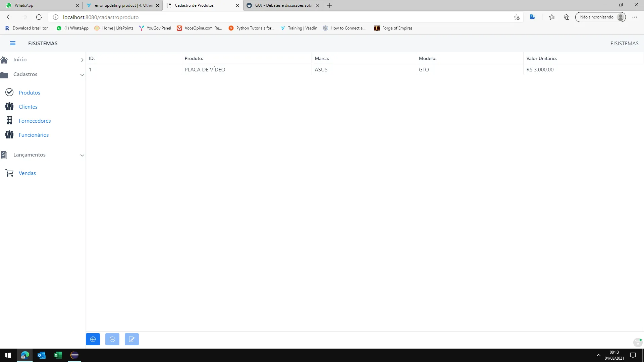The height and width of the screenshot is (362, 644).
Task: Click the blue add product button
Action: coord(93,339)
